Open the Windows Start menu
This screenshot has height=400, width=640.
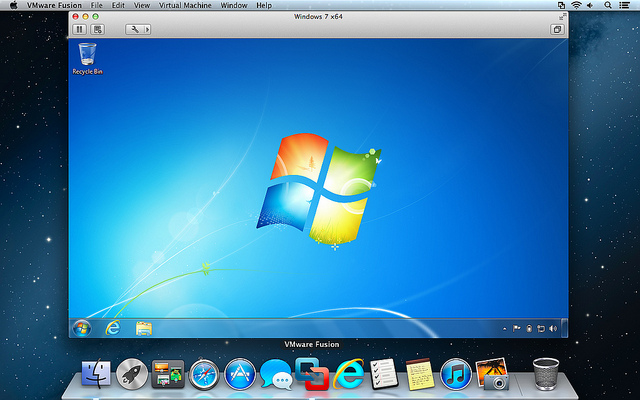[82, 327]
